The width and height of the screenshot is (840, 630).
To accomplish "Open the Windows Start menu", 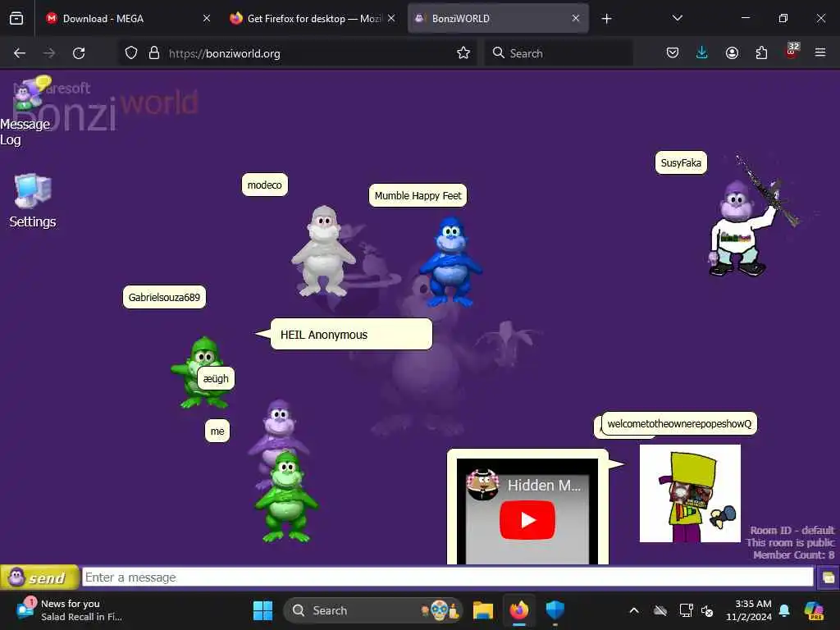I will tap(262, 610).
